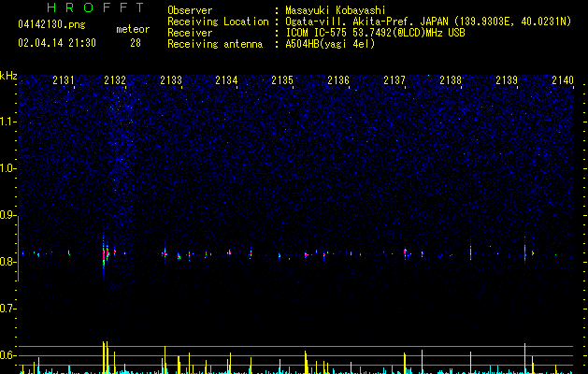Click the 1.0 kHz axis label

[x=8, y=168]
